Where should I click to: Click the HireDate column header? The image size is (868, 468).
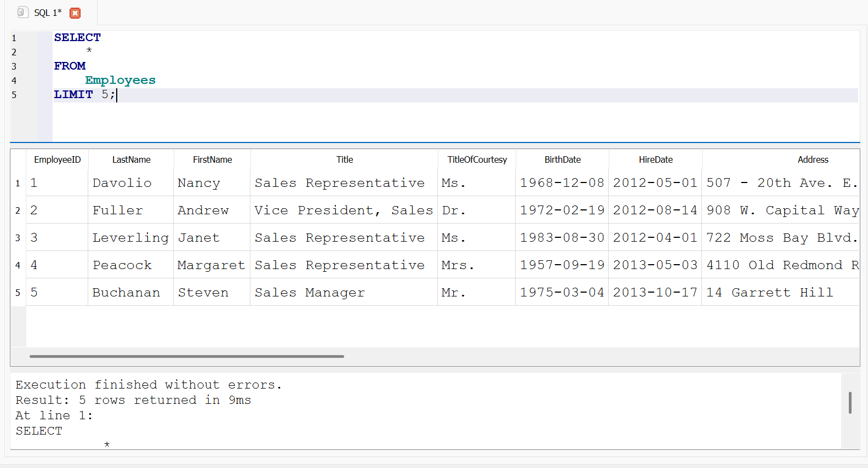pos(655,159)
